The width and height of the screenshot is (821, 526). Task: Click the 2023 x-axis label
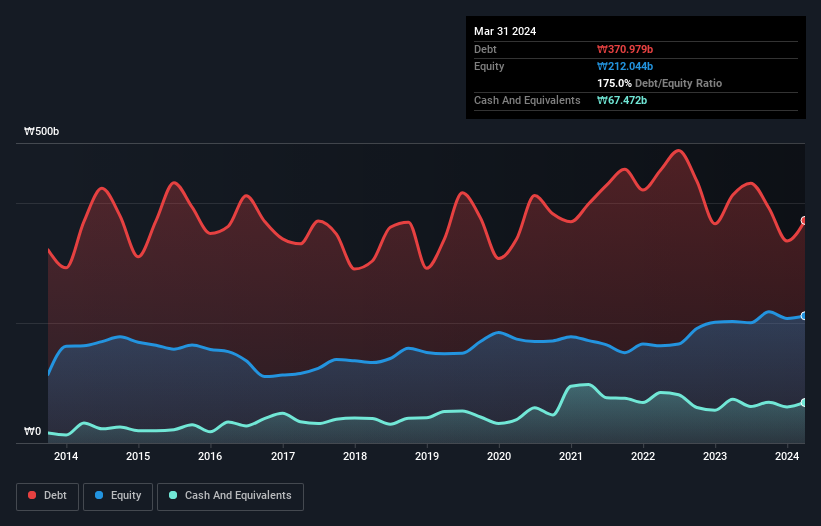[715, 456]
